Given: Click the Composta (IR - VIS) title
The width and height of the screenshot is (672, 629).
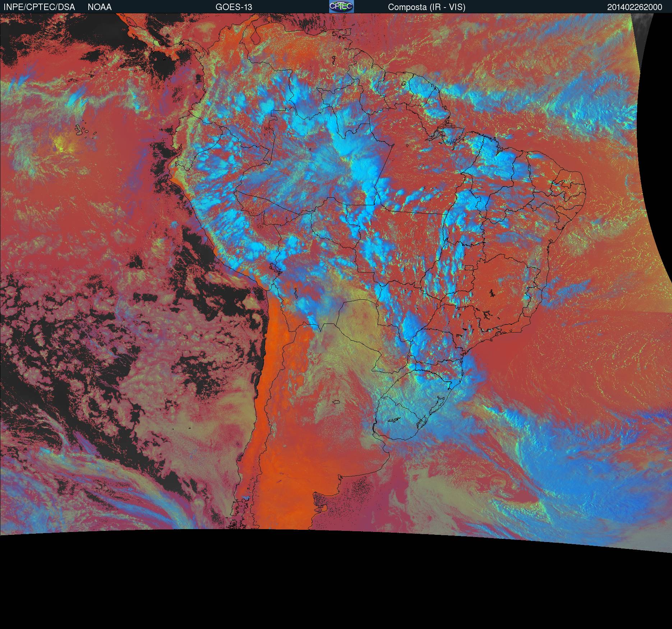Looking at the screenshot, I should click(x=427, y=7).
